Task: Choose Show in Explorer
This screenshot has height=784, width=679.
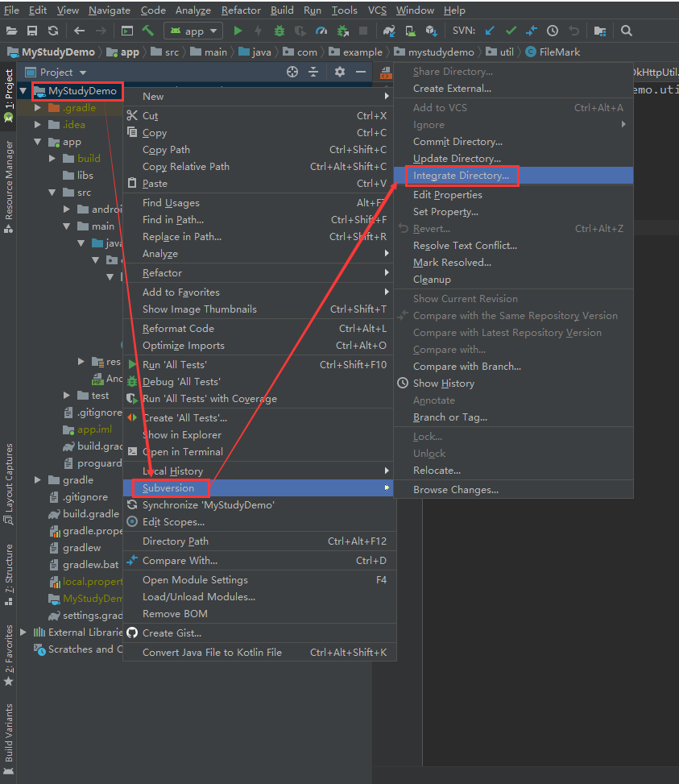Action: point(259,435)
